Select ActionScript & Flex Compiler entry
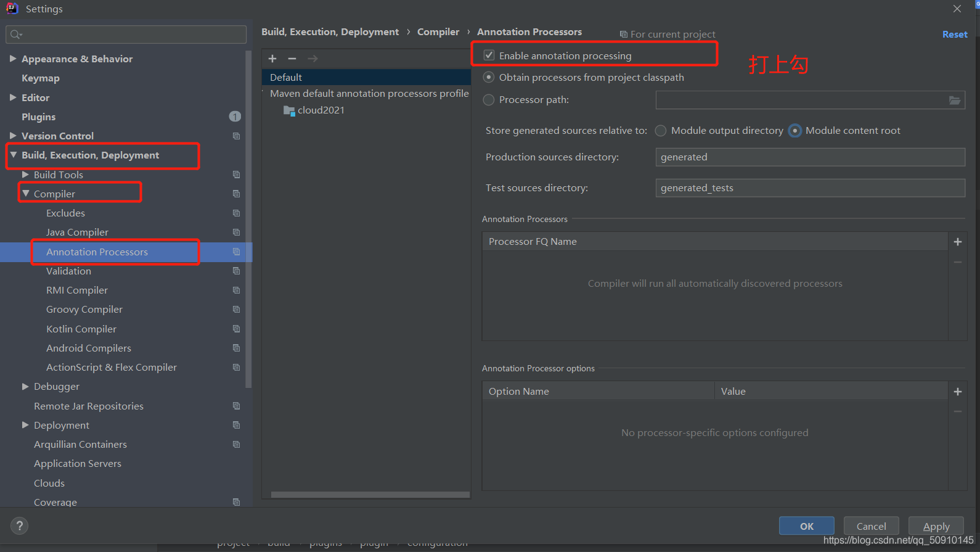Screen dimensions: 980x552 click(x=112, y=367)
